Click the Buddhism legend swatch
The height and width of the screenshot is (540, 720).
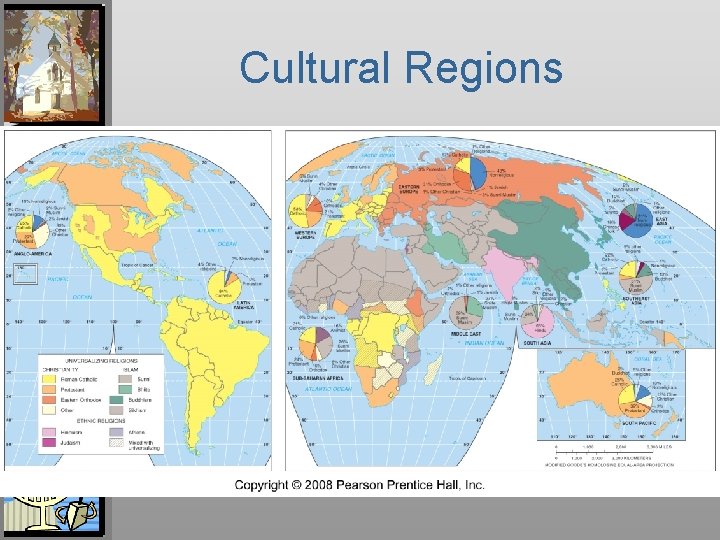pos(116,400)
